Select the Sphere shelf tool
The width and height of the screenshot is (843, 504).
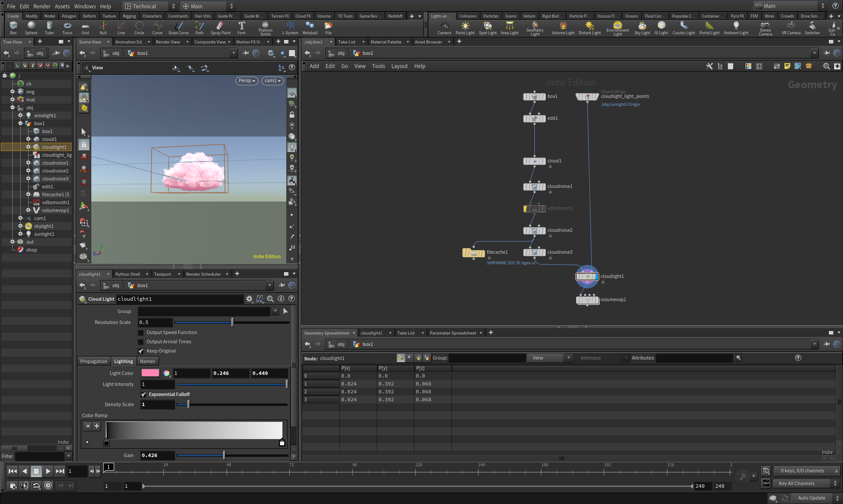pos(31,28)
